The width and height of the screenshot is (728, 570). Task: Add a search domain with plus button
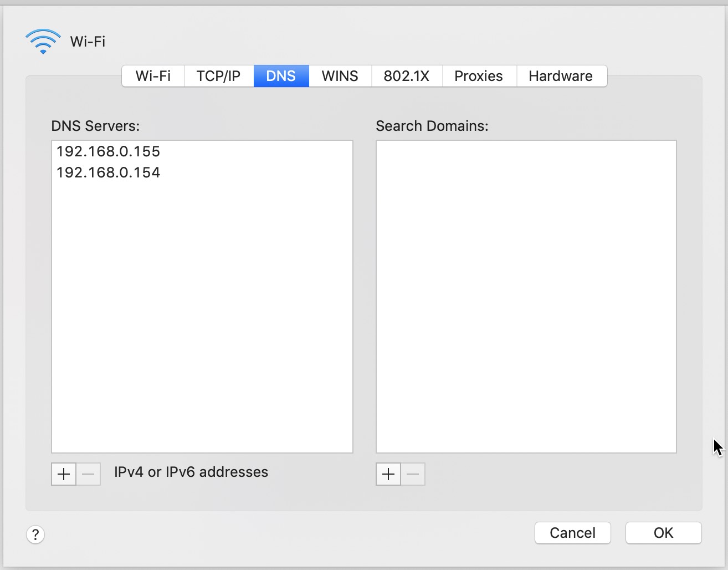pyautogui.click(x=388, y=474)
